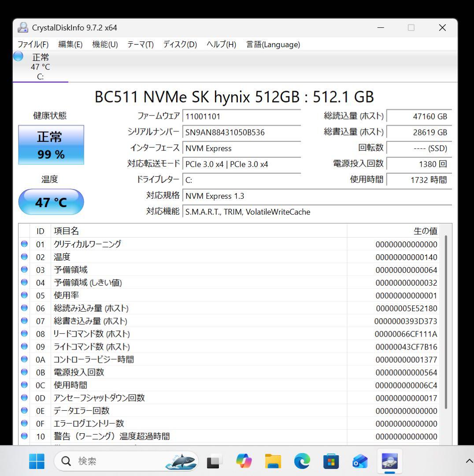Click the 生の値 column header
The width and height of the screenshot is (474, 476).
coord(393,231)
